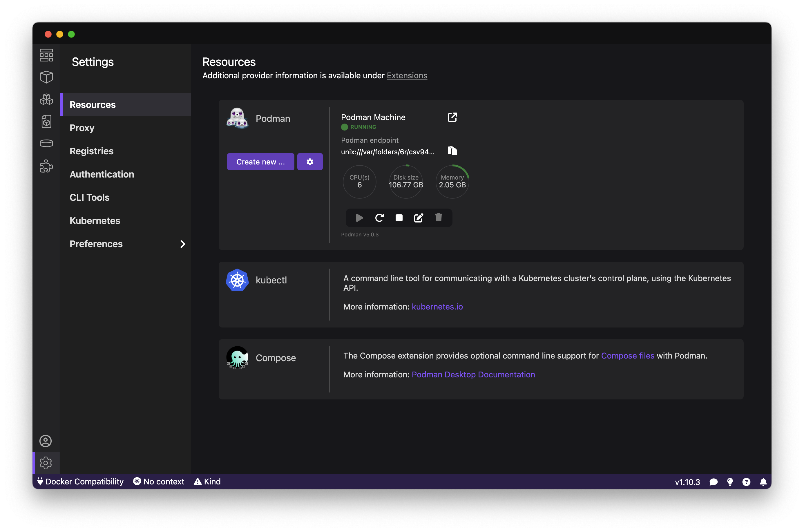804x532 pixels.
Task: Restart the Podman Machine
Action: click(x=379, y=218)
